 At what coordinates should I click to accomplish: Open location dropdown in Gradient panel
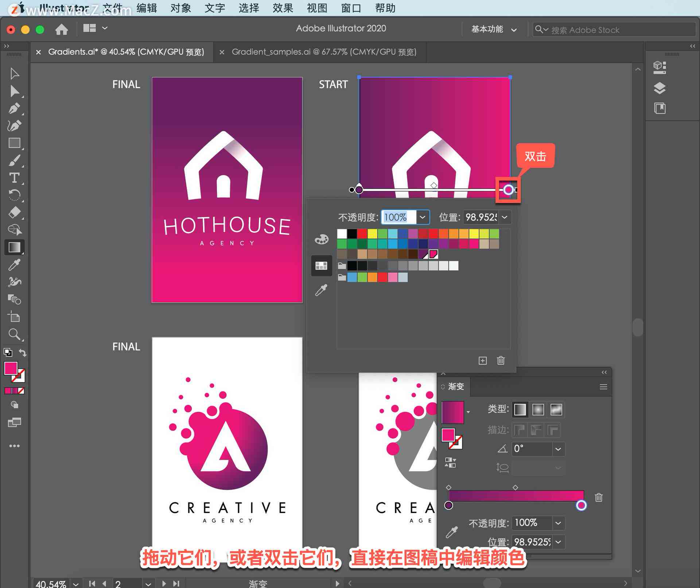[x=558, y=542]
